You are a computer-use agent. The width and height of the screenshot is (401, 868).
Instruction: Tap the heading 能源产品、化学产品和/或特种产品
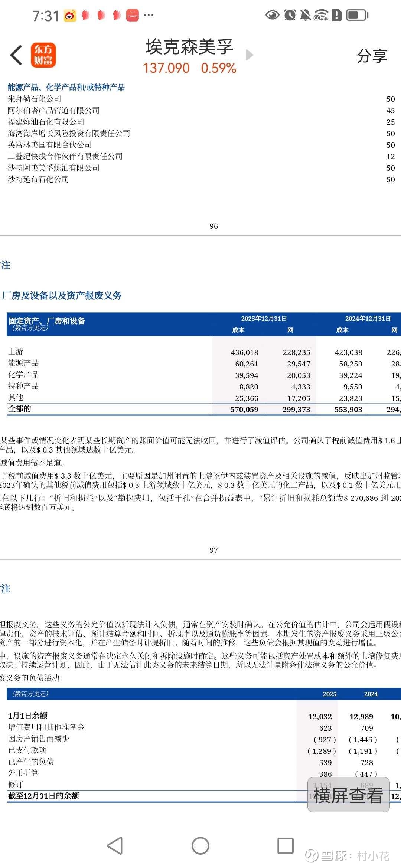(x=66, y=87)
